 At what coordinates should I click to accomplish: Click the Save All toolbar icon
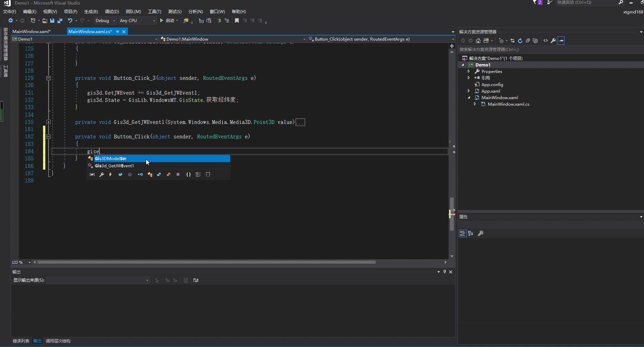coord(60,21)
